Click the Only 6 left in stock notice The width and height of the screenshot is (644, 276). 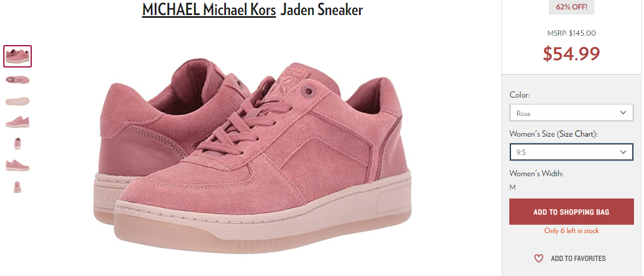(571, 231)
